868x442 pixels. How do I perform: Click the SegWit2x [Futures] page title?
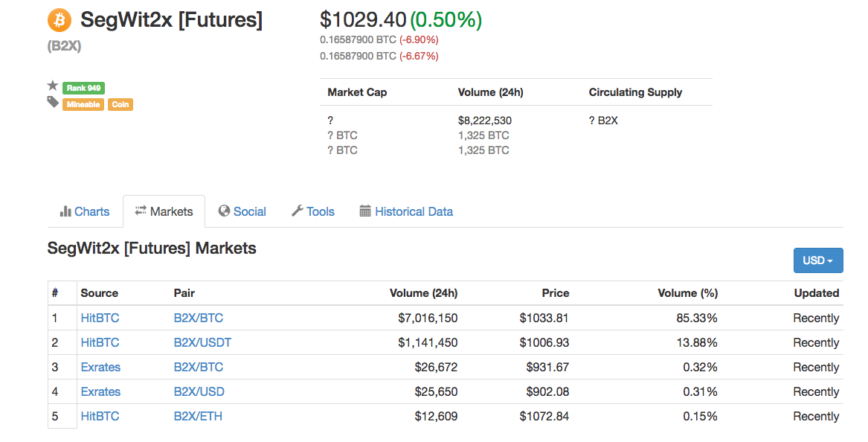(x=172, y=20)
